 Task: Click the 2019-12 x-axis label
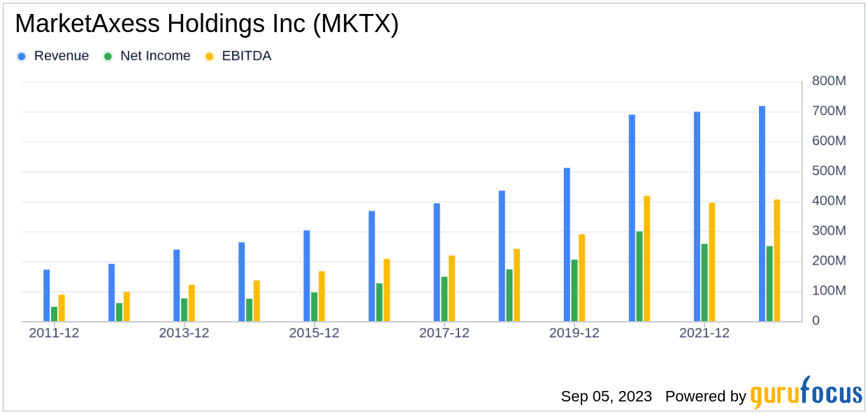[574, 334]
